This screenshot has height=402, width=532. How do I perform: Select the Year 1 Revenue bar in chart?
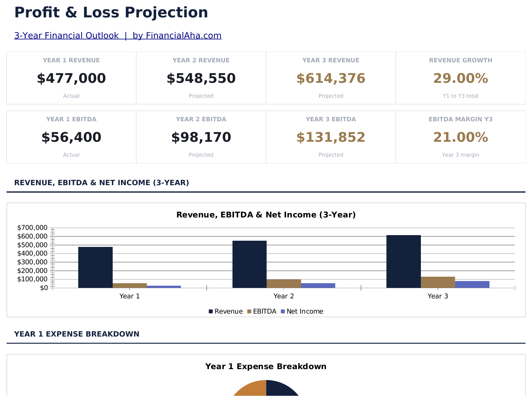coord(95,267)
